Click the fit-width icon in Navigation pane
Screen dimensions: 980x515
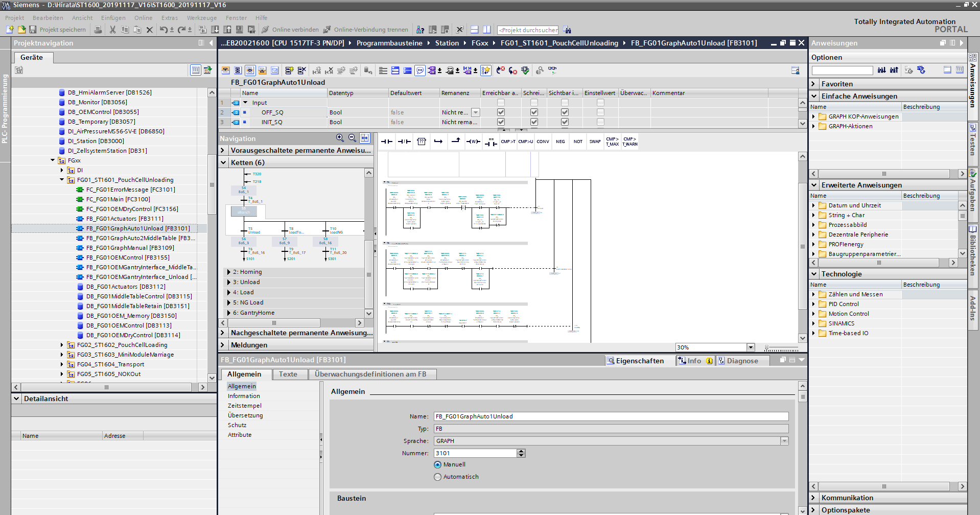tap(365, 138)
